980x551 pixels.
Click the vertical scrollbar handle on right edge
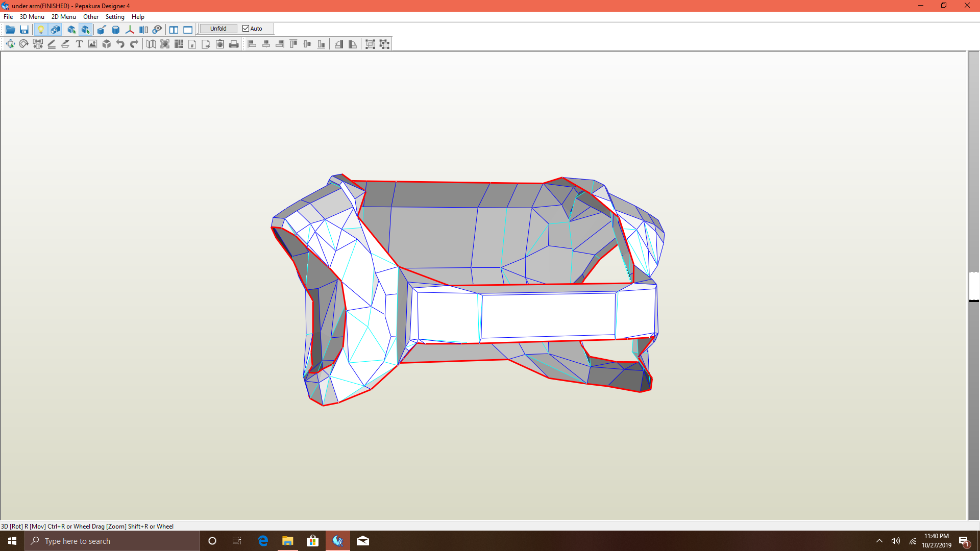click(974, 286)
